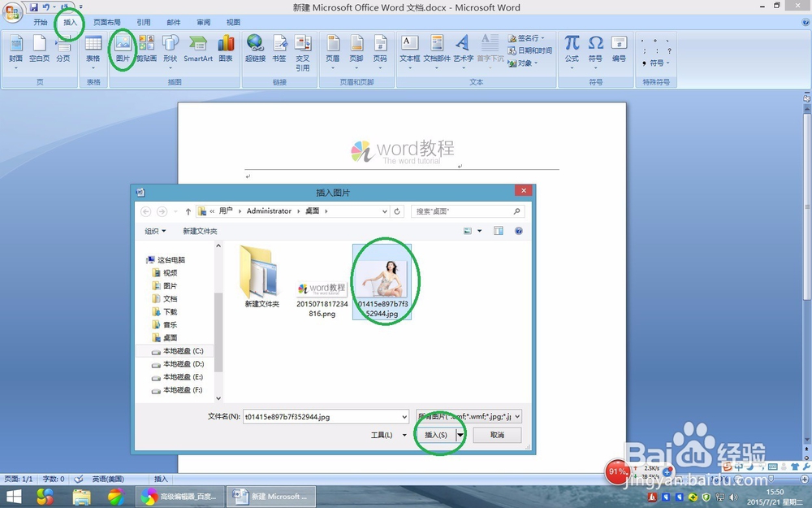812x508 pixels.
Task: Click the Cancel (取消) button
Action: [x=497, y=435]
